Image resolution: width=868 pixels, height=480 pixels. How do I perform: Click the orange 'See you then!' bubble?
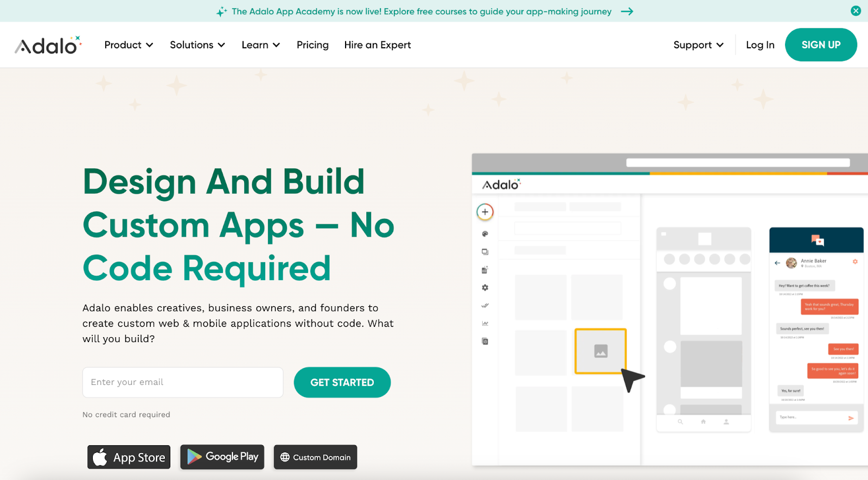pos(843,349)
